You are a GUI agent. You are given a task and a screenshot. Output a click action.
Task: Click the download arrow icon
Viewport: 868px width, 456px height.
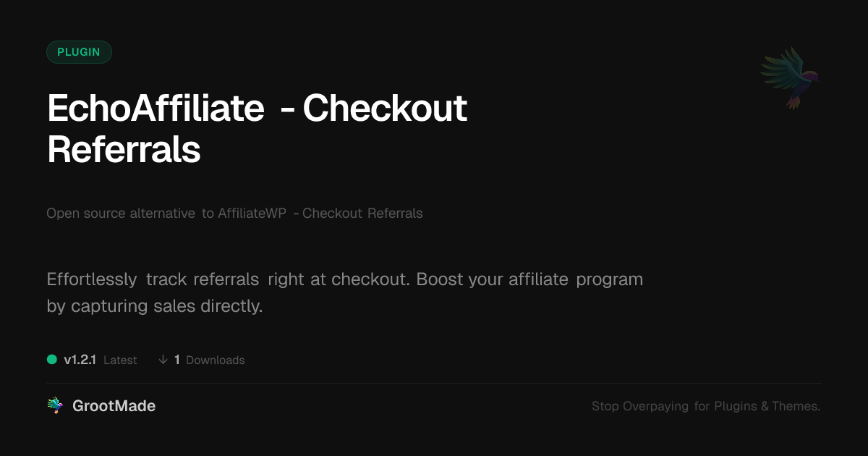[x=163, y=360]
